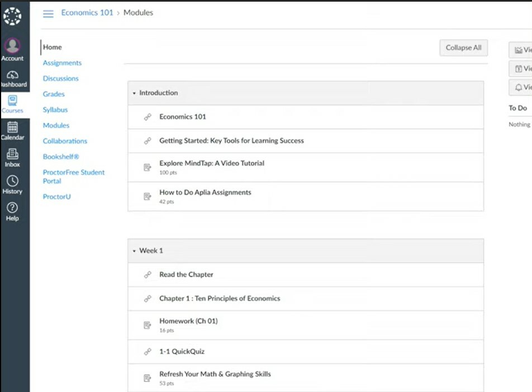Image resolution: width=532 pixels, height=392 pixels.
Task: Click the assignment icon beside Homework (Ch 01)
Action: pos(148,324)
